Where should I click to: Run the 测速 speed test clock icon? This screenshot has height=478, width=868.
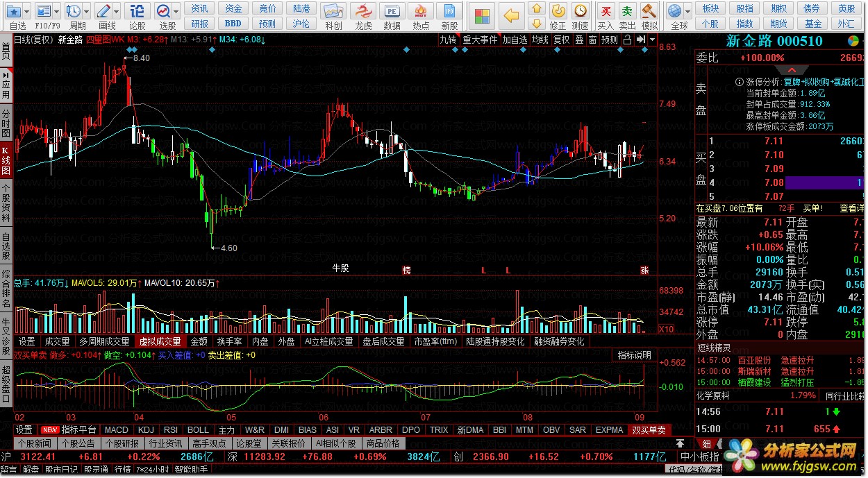pos(581,11)
